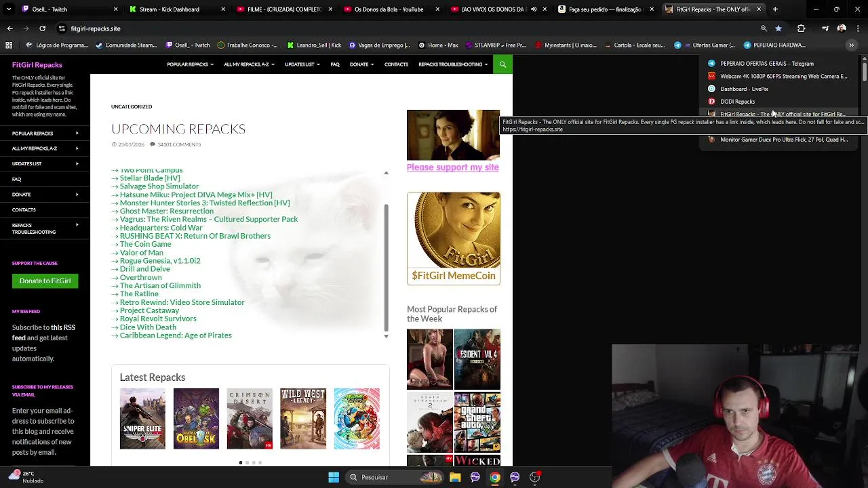Expand Popular Repacks in the top navigation
The image size is (868, 488).
tap(190, 64)
